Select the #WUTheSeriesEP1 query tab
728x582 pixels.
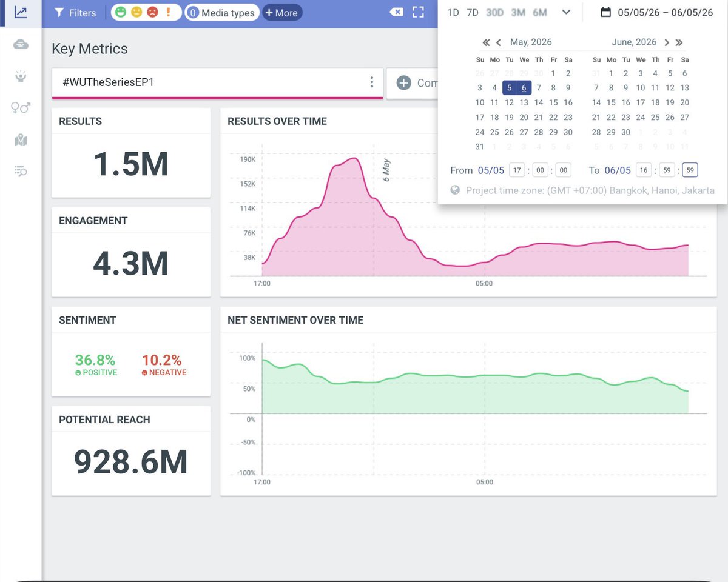pyautogui.click(x=217, y=83)
